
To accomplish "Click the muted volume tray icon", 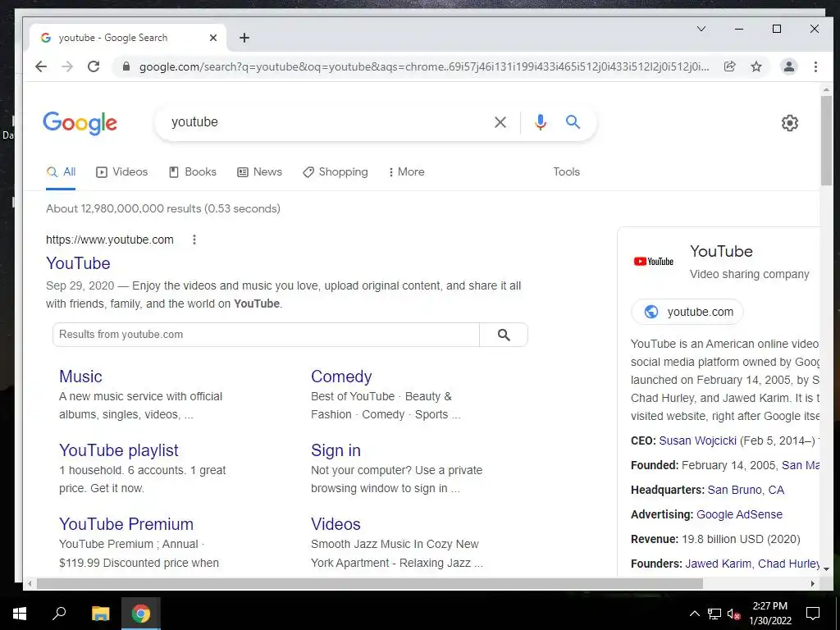I will [733, 614].
